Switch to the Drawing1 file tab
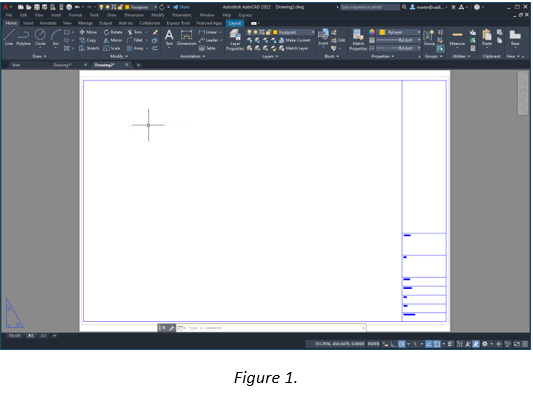 coord(62,65)
